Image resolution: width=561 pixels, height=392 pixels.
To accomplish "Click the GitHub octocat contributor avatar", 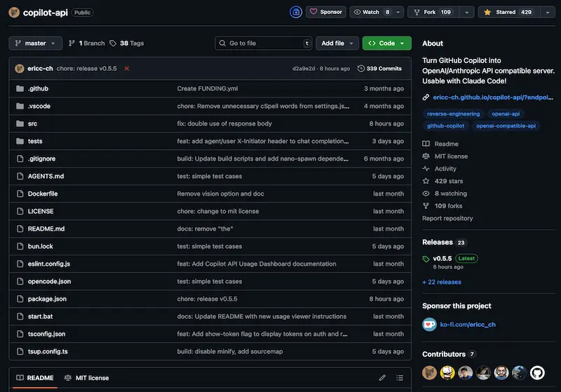I will (537, 372).
